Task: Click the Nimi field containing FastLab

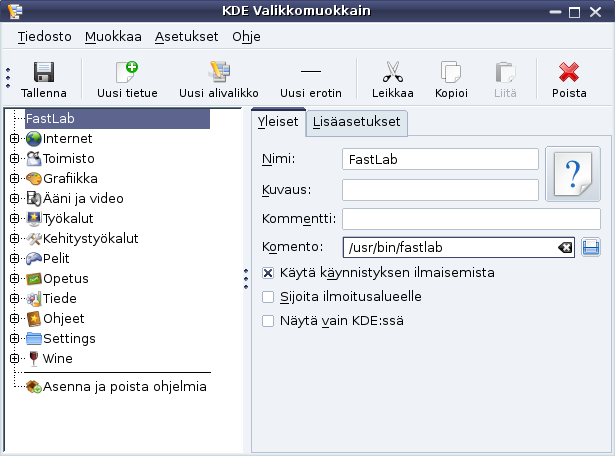Action: (440, 159)
